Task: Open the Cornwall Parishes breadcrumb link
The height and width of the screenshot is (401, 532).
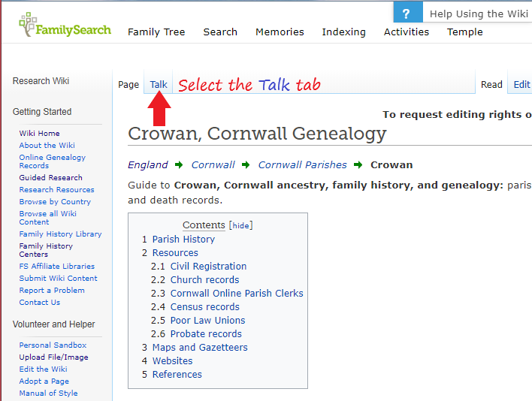Action: click(302, 164)
